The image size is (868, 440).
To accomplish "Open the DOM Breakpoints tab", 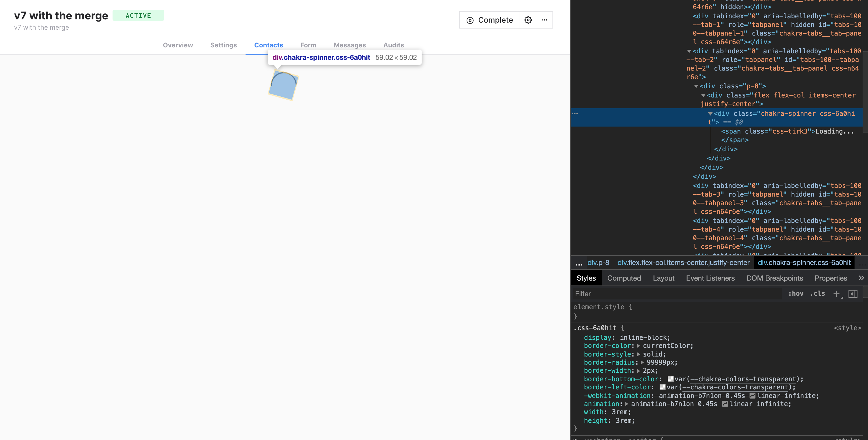I will 775,278.
